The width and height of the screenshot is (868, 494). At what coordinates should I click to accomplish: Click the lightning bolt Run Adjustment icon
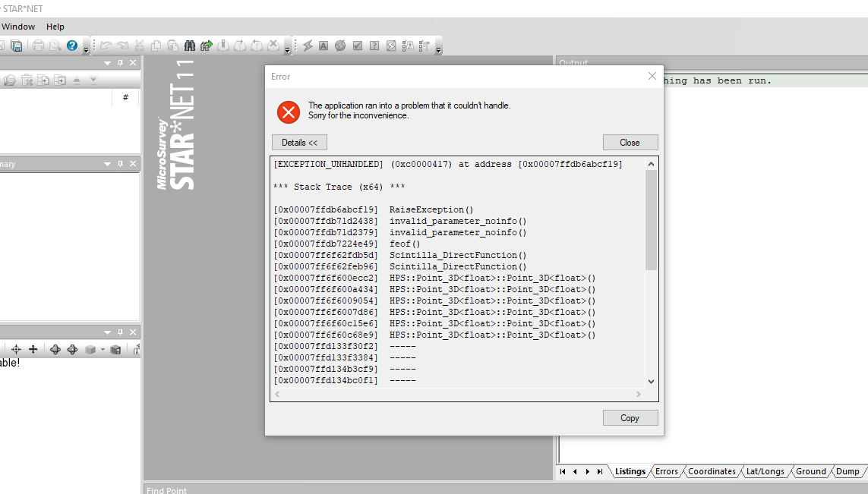point(308,46)
